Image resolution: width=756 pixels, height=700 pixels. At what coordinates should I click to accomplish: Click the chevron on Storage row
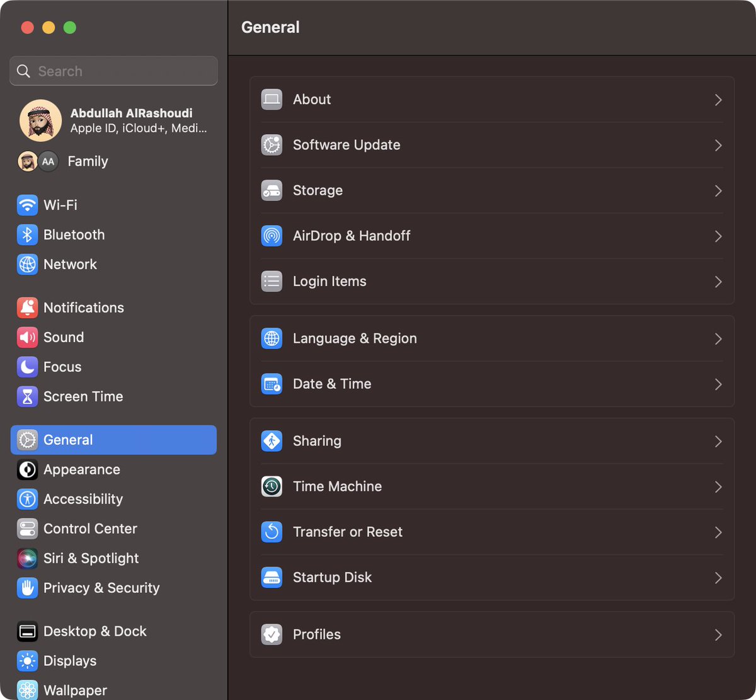click(718, 190)
